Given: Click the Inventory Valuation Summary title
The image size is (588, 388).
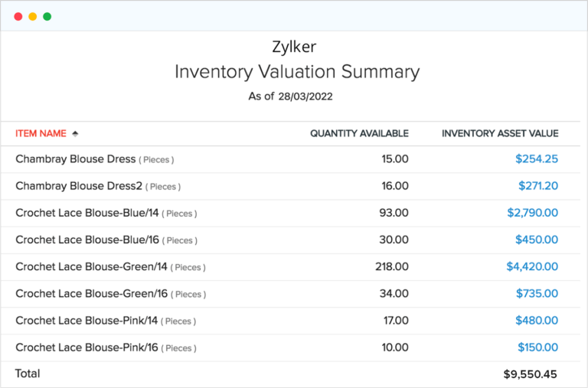Looking at the screenshot, I should click(x=297, y=72).
